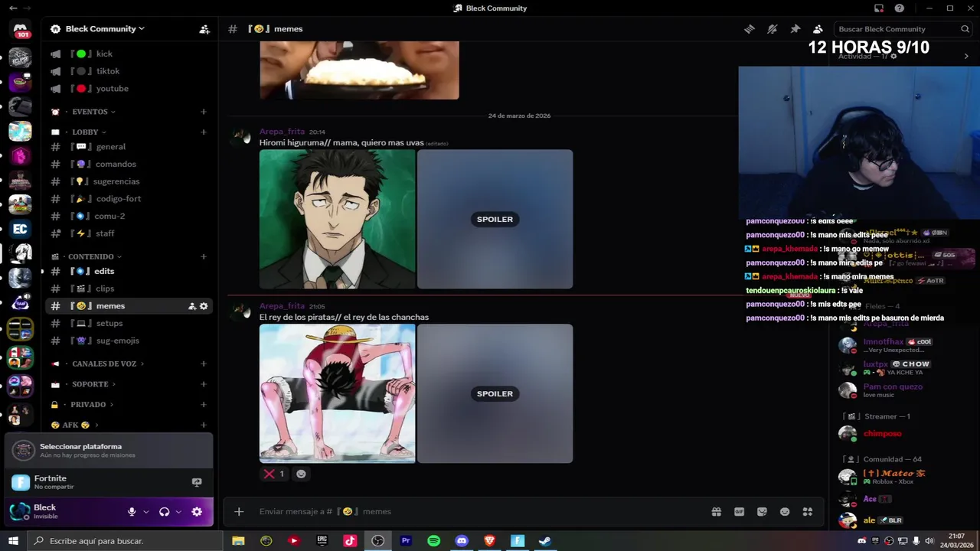The image size is (980, 551).
Task: Open the Threads icon in channel header
Action: pyautogui.click(x=750, y=29)
